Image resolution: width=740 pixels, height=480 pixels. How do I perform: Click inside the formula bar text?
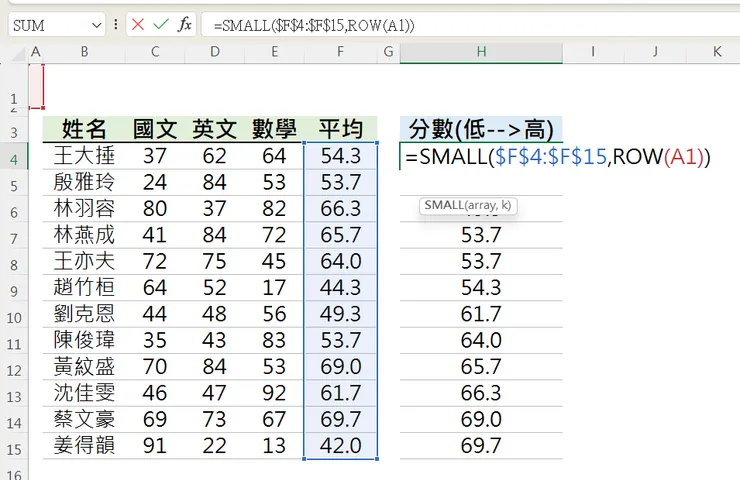(x=314, y=25)
